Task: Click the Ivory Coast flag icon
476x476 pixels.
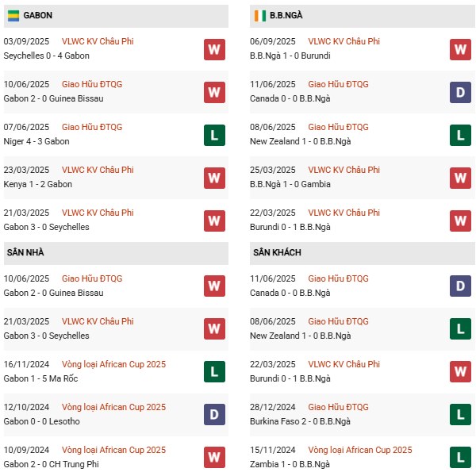Action: click(259, 15)
